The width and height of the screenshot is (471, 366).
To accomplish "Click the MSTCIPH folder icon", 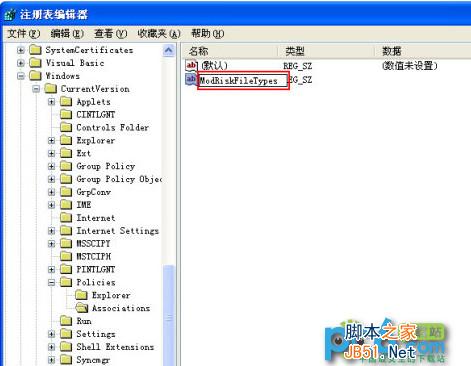I will tap(66, 256).
